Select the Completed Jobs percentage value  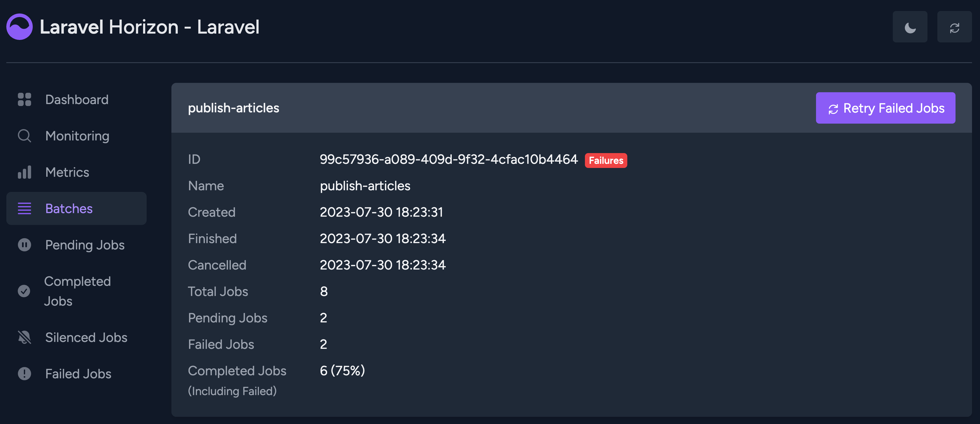pos(342,370)
